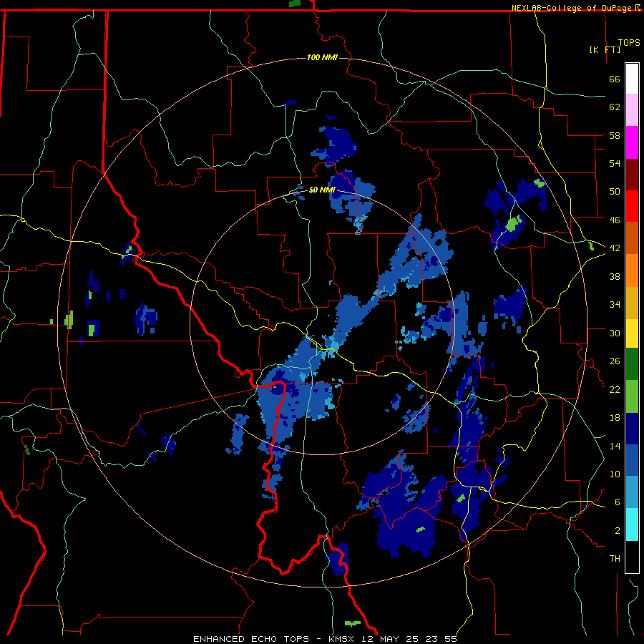Pick the magenta band in the color scale

pyautogui.click(x=632, y=142)
